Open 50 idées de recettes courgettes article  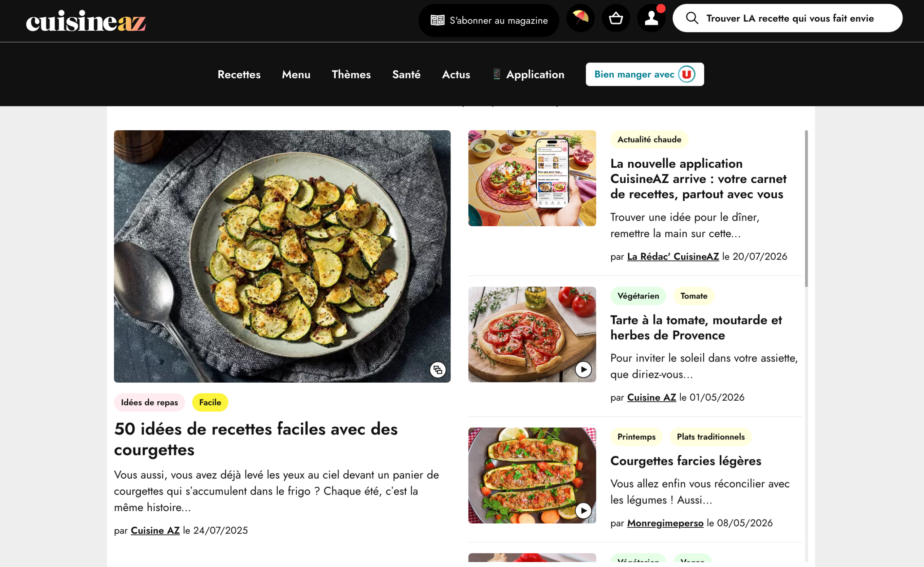pos(256,439)
